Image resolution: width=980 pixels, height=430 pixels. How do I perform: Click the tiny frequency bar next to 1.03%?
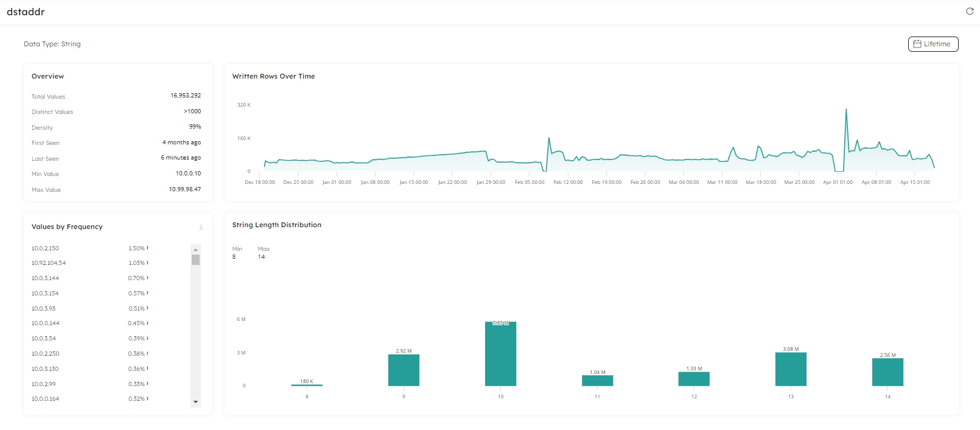tap(148, 263)
